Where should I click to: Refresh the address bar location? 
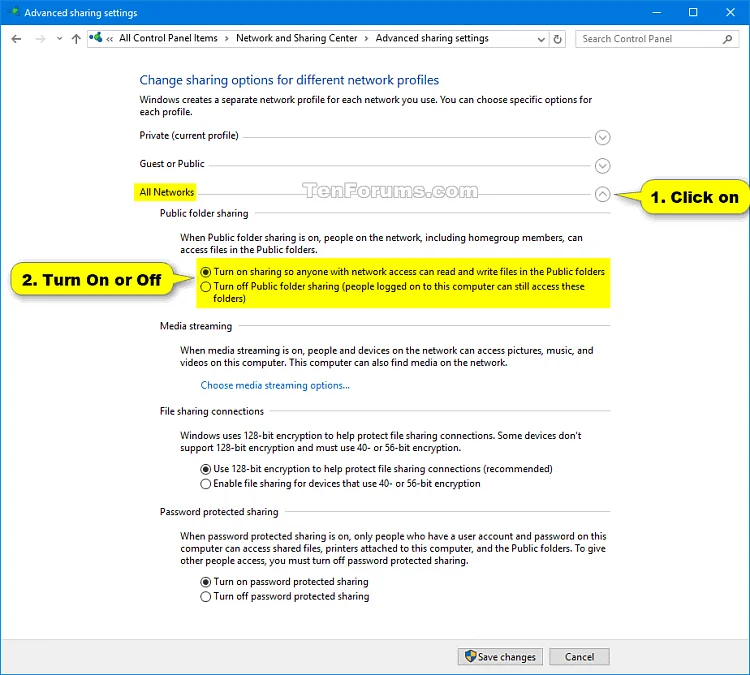point(557,39)
